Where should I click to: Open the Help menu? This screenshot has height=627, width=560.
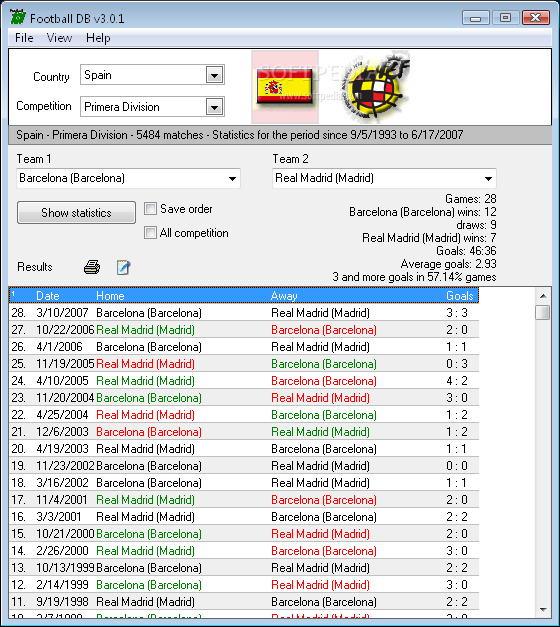[x=98, y=38]
